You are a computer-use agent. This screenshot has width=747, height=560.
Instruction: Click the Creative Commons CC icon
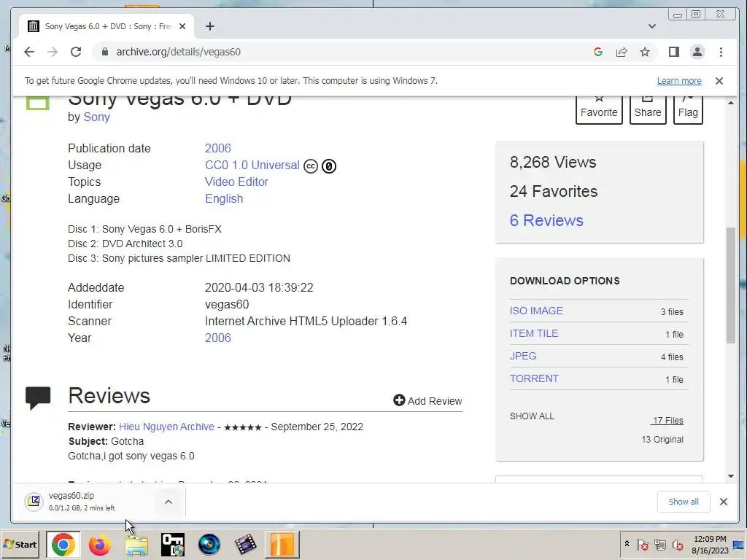pyautogui.click(x=311, y=166)
